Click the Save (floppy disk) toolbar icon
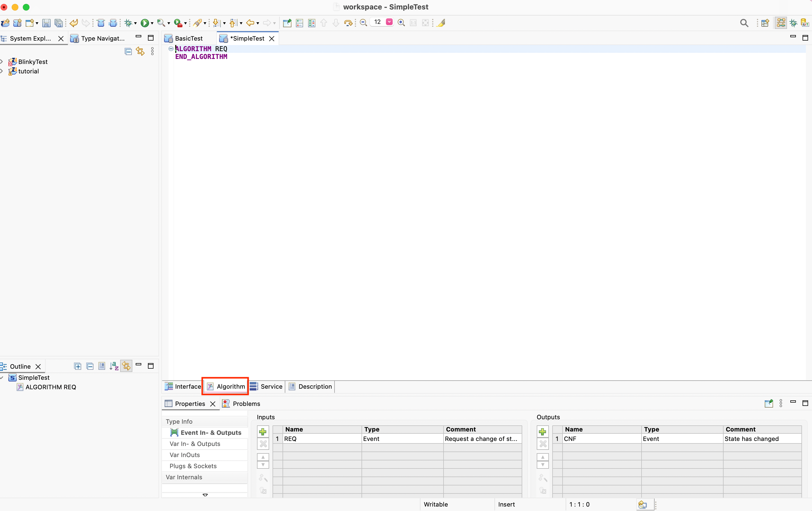This screenshot has height=511, width=812. (x=46, y=23)
